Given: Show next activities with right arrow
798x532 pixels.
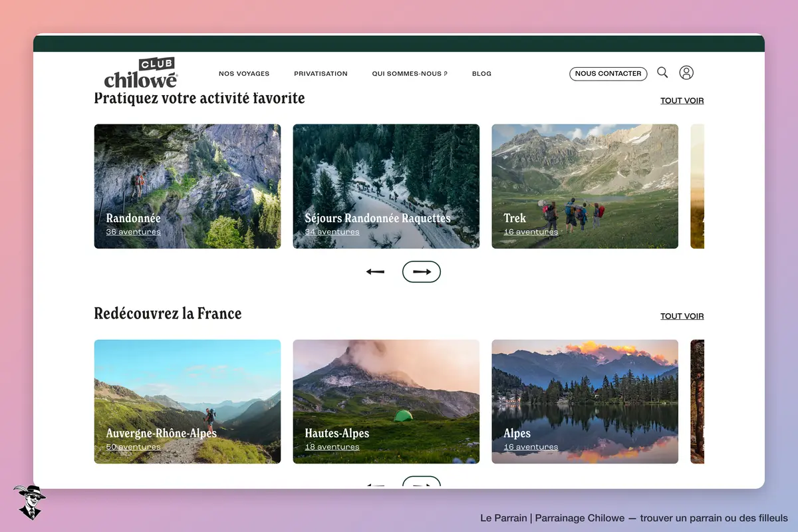Looking at the screenshot, I should click(422, 271).
